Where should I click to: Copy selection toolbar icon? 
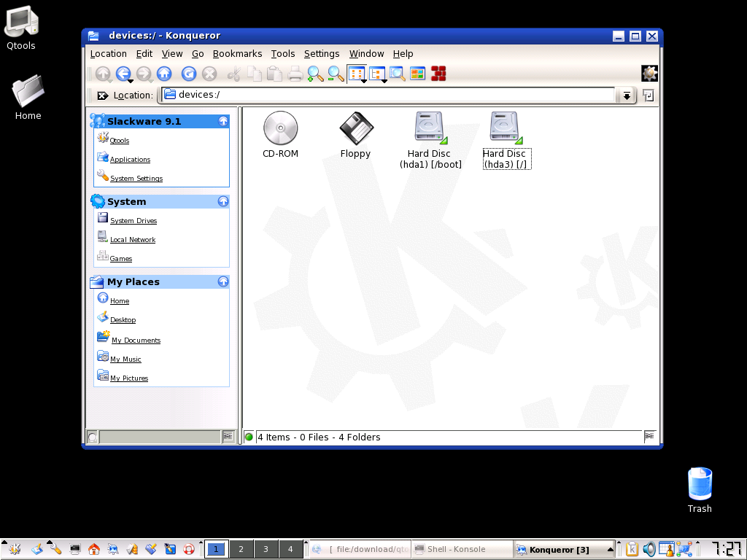[255, 74]
